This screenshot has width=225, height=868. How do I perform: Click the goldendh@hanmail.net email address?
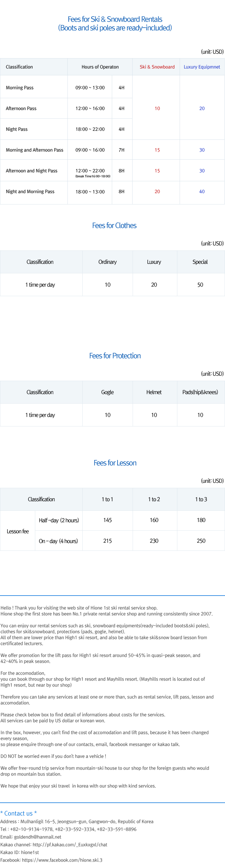tap(38, 837)
